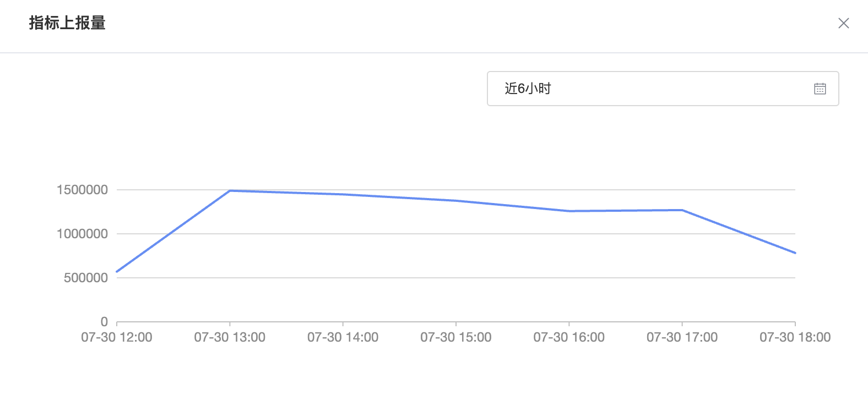The width and height of the screenshot is (868, 395).
Task: Click the 1500000 y-axis label
Action: coord(82,190)
